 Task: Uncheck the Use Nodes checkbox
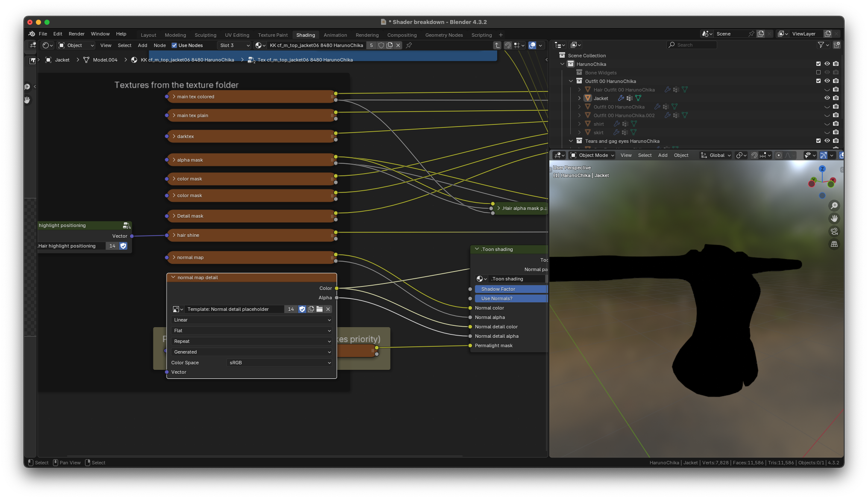[x=174, y=45]
